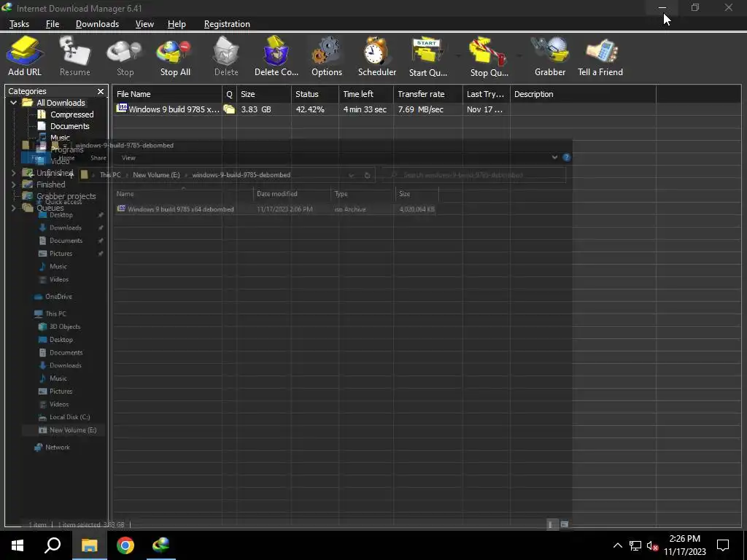
Task: Sort by the Last Try column header
Action: pyautogui.click(x=487, y=94)
